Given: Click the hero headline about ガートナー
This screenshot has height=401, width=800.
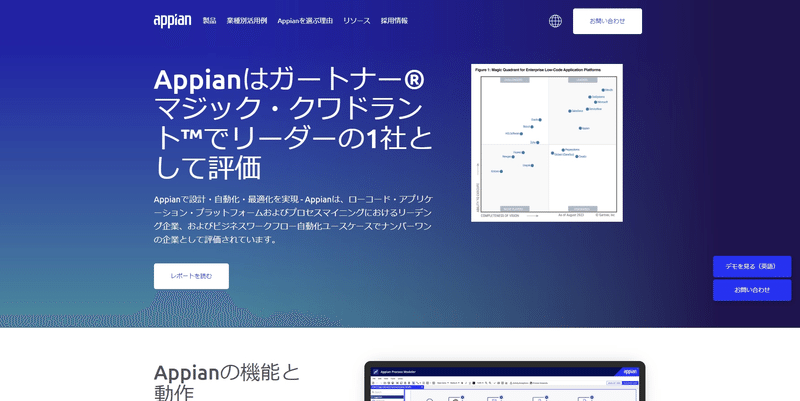Looking at the screenshot, I should (x=293, y=124).
